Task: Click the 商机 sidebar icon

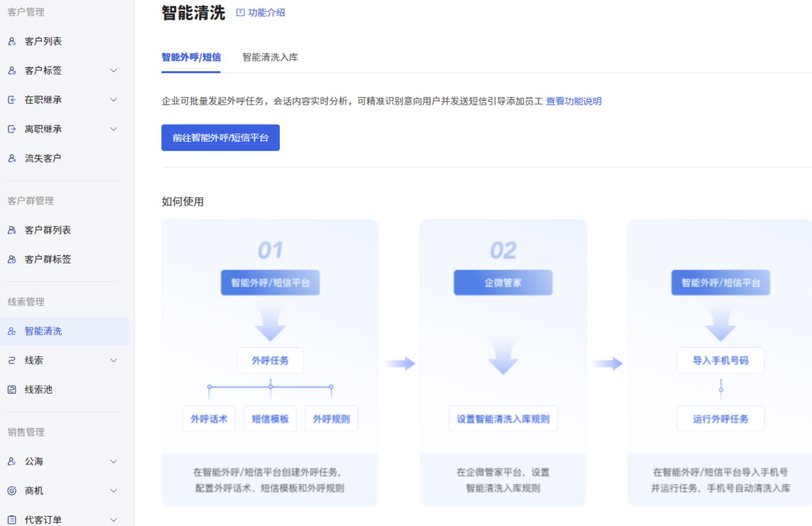Action: tap(12, 491)
